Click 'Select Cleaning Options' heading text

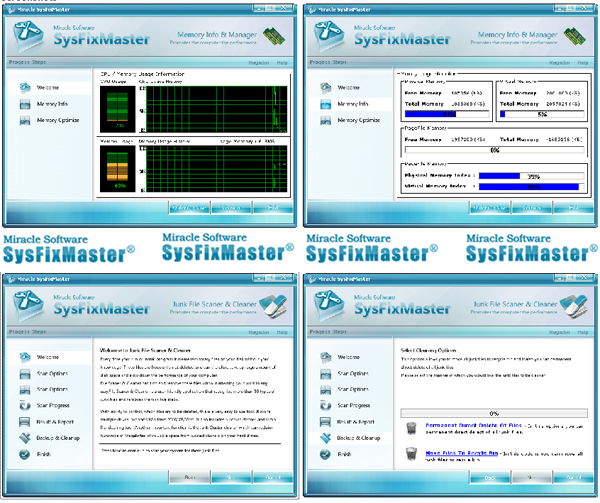click(x=428, y=350)
